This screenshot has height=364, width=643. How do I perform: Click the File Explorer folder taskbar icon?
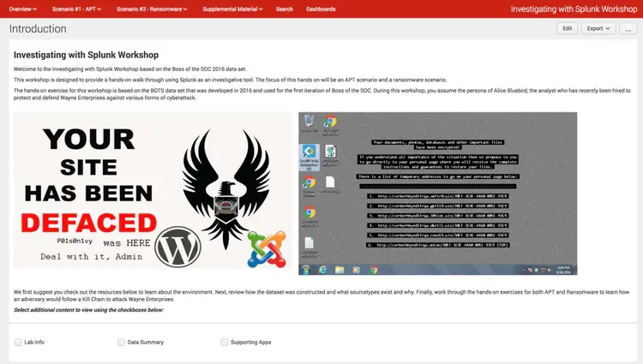coord(340,269)
